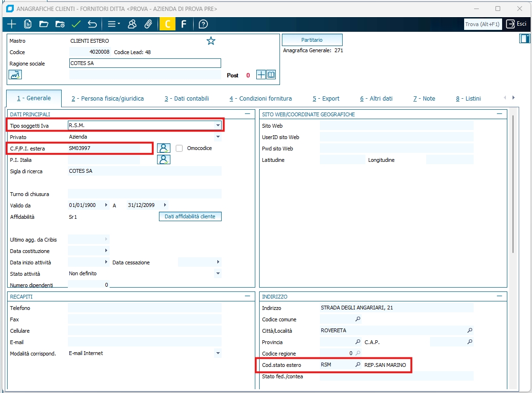Switch to the 3 - Dati contabili tab

(187, 99)
